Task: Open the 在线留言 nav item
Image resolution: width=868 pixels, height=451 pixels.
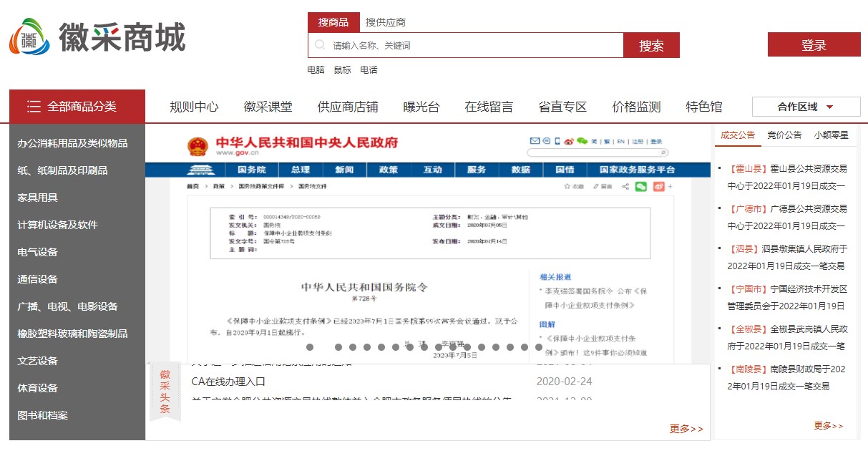Action: tap(489, 107)
